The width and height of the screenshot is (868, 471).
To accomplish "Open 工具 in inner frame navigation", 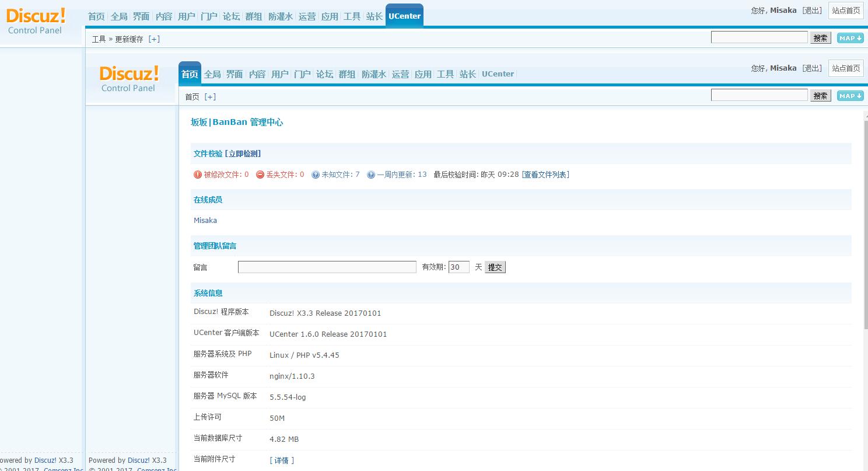I will (446, 74).
